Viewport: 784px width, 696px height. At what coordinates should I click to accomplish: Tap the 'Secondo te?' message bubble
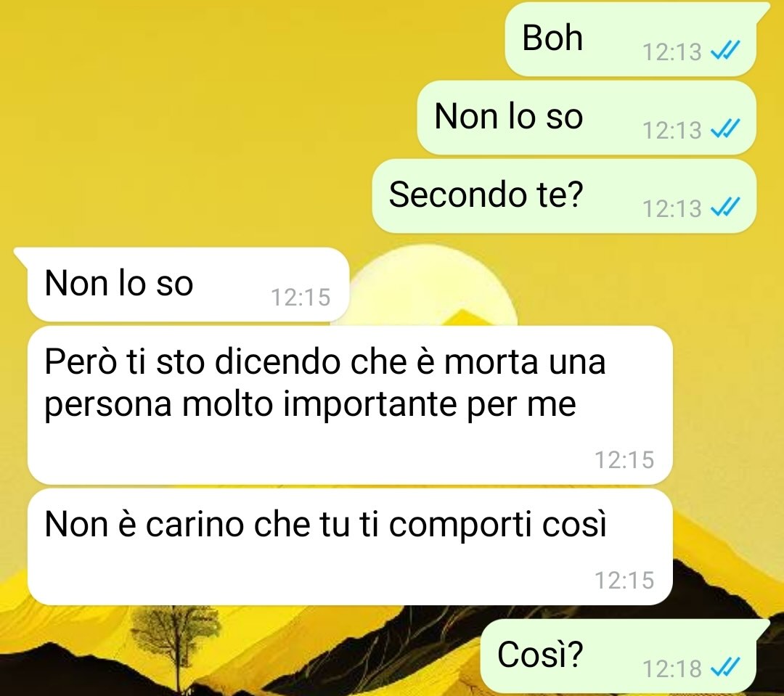tap(564, 196)
